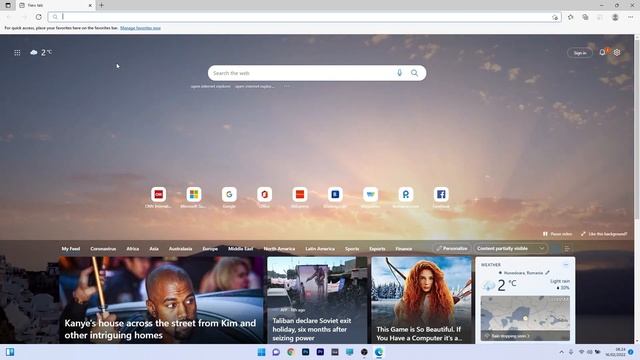This screenshot has height=360, width=640.
Task: Select the My Feed tab
Action: (71, 249)
